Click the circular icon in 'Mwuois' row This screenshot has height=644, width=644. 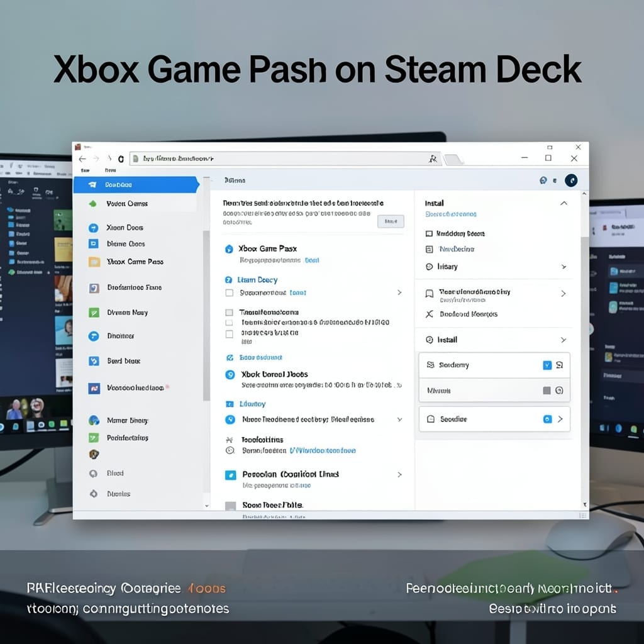[x=559, y=391]
